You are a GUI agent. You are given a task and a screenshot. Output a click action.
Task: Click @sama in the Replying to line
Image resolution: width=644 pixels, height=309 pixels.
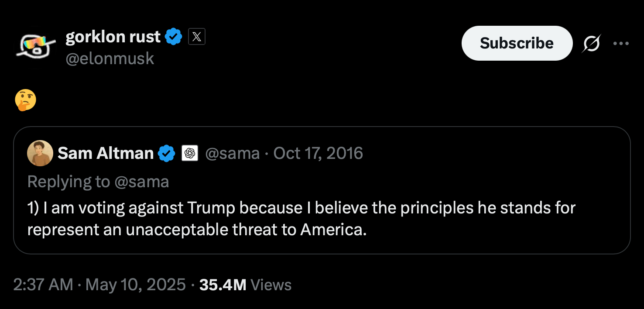click(141, 182)
